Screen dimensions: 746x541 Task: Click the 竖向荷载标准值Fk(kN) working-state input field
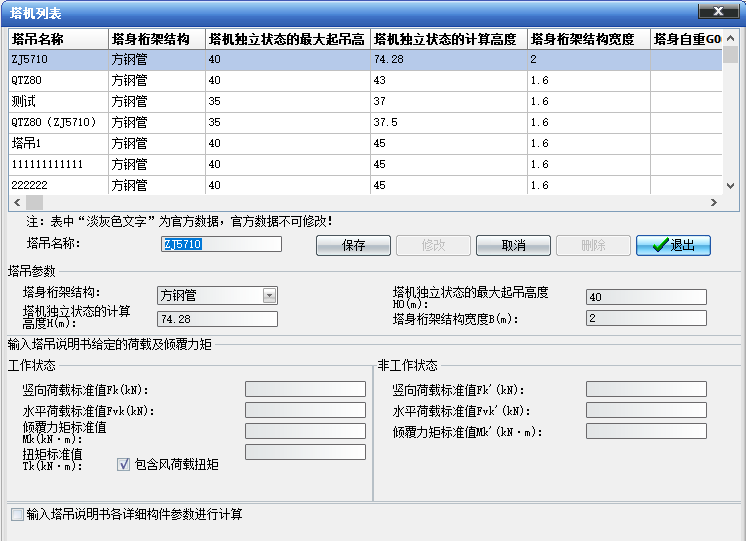pyautogui.click(x=305, y=389)
